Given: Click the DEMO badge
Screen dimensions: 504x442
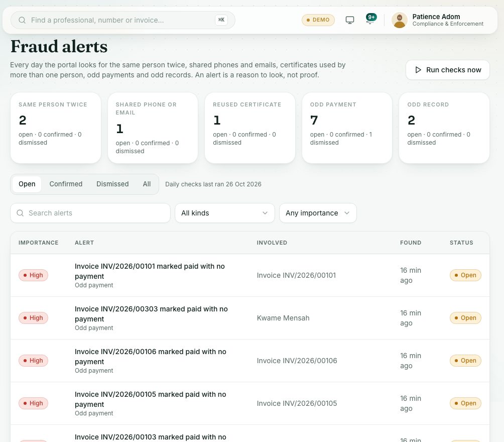Looking at the screenshot, I should pos(318,20).
